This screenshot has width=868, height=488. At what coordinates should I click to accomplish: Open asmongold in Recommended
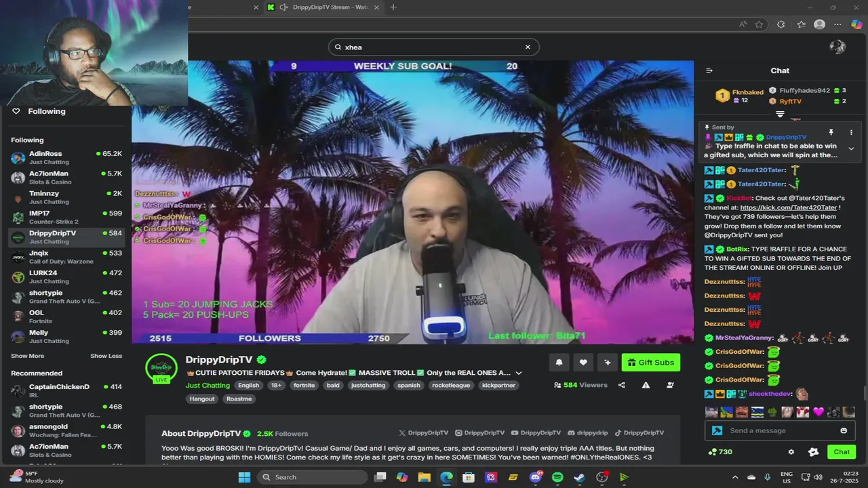[66, 430]
